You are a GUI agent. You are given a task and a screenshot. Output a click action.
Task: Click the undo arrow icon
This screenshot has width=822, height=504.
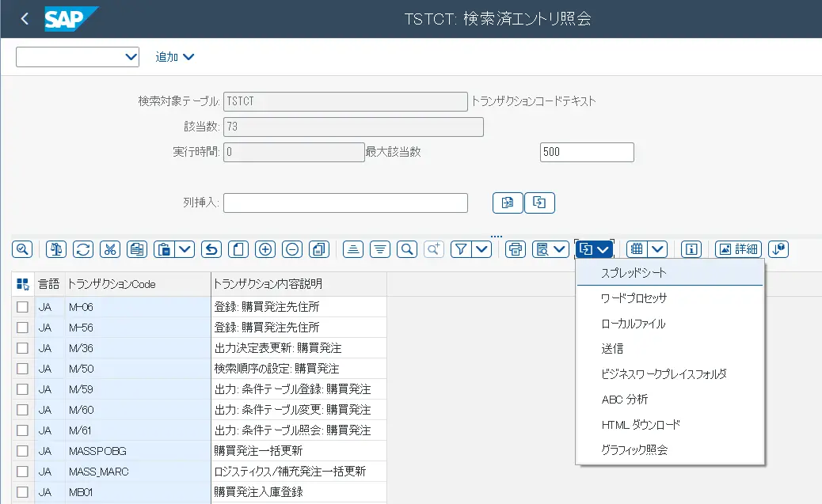(211, 249)
